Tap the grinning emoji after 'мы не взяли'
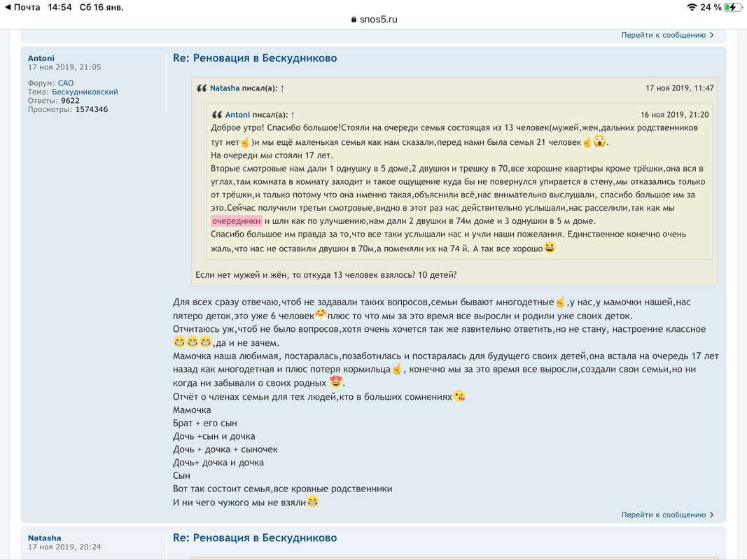747x560 pixels. (x=312, y=501)
